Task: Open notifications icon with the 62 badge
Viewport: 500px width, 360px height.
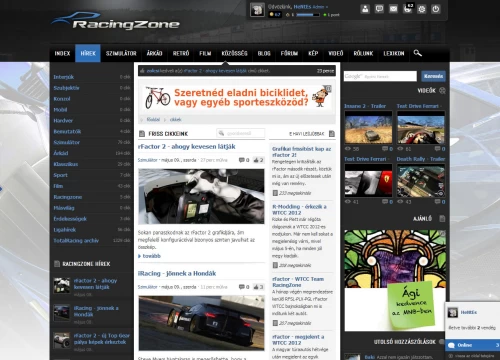Action: pyautogui.click(x=408, y=9)
